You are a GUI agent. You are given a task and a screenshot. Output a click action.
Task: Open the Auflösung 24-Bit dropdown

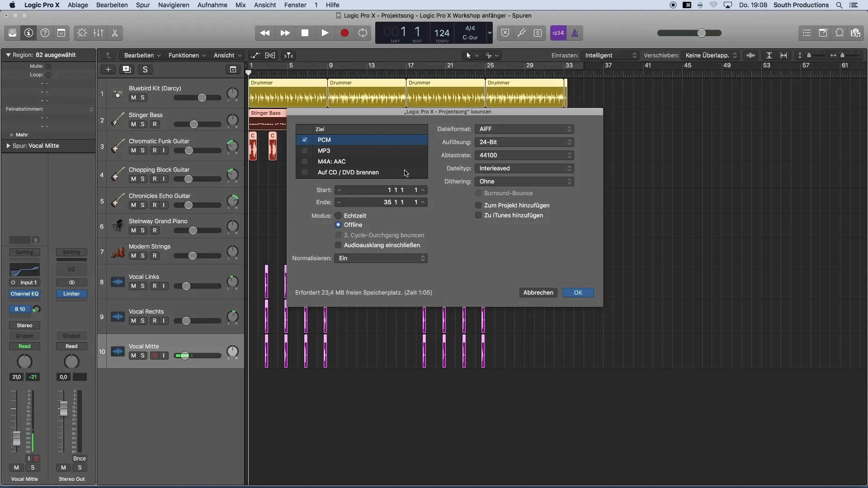pos(524,142)
